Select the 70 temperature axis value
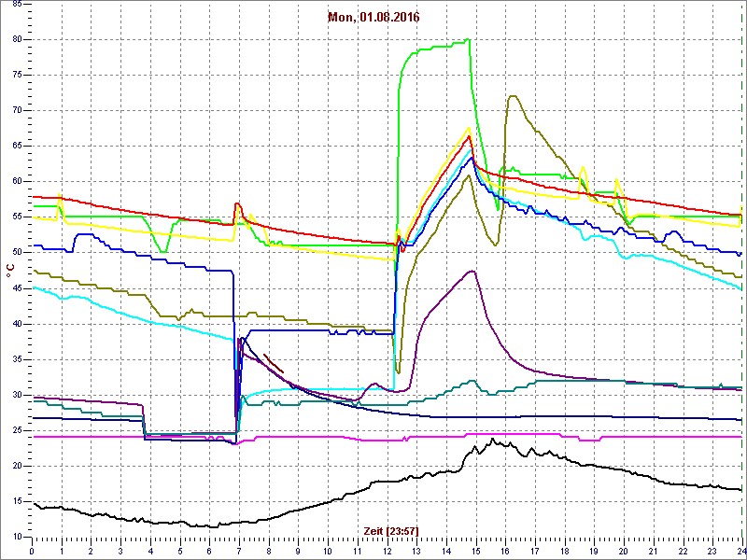The width and height of the screenshot is (747, 560). [x=15, y=110]
